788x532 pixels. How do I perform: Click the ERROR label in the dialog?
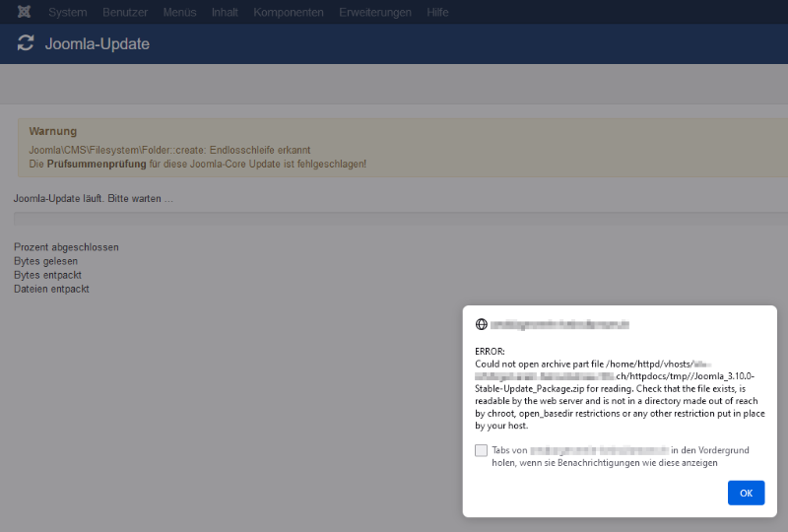click(490, 352)
